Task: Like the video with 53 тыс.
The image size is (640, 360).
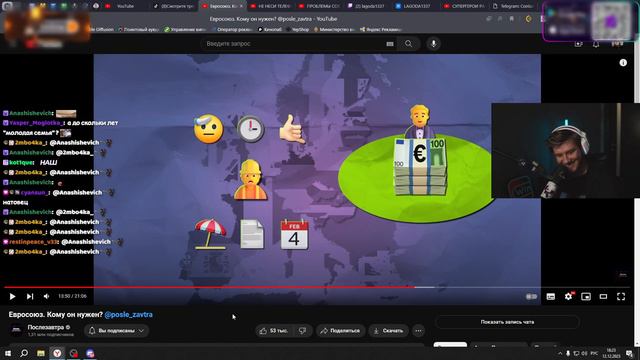Action: point(273,331)
